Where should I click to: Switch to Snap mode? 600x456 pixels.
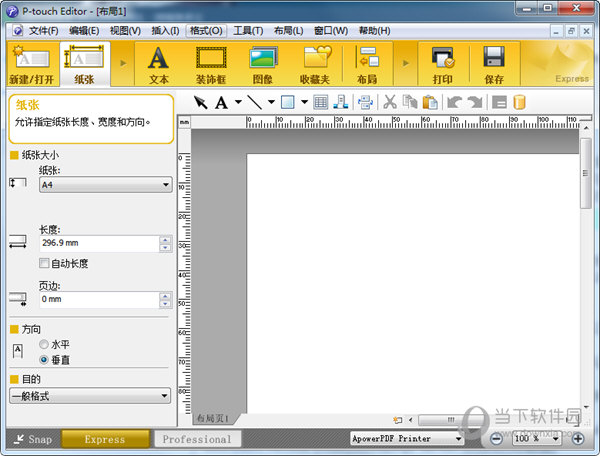coord(33,439)
